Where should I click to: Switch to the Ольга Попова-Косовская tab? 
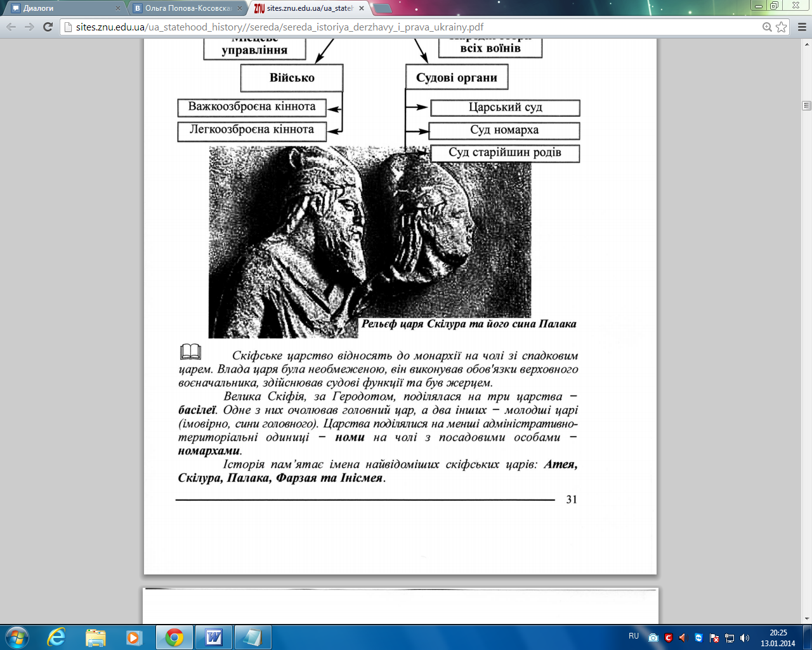[187, 8]
